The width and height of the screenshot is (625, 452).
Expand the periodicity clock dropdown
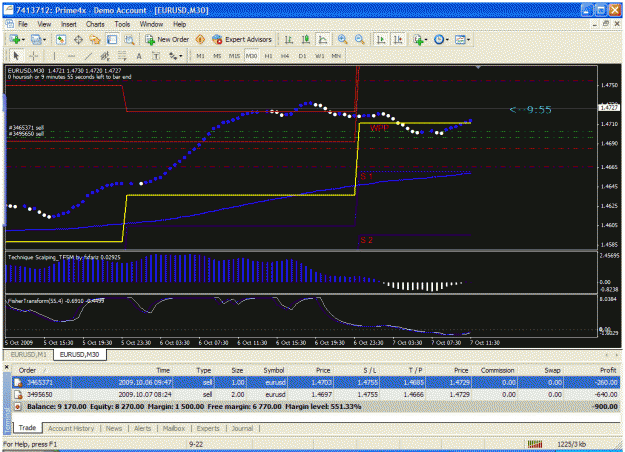click(x=447, y=39)
